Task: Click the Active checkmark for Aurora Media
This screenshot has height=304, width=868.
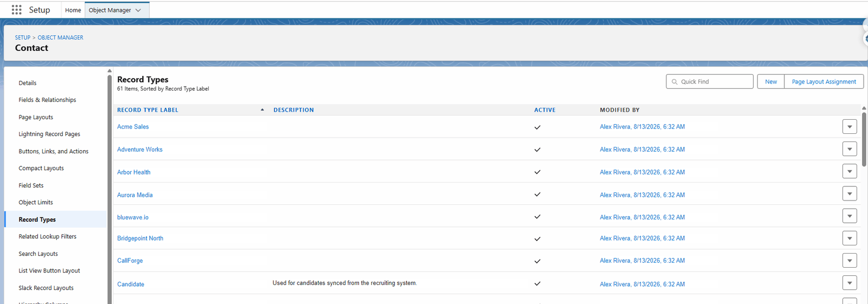Action: (537, 195)
